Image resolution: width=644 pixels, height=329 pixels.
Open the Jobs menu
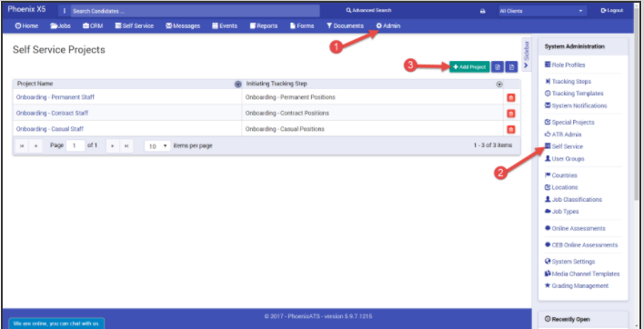pyautogui.click(x=60, y=25)
